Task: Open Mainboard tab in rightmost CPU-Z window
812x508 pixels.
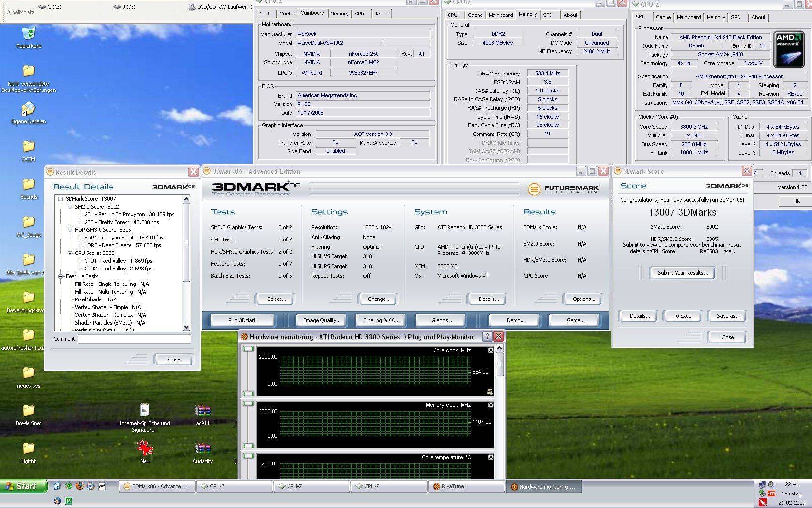Action: [688, 17]
